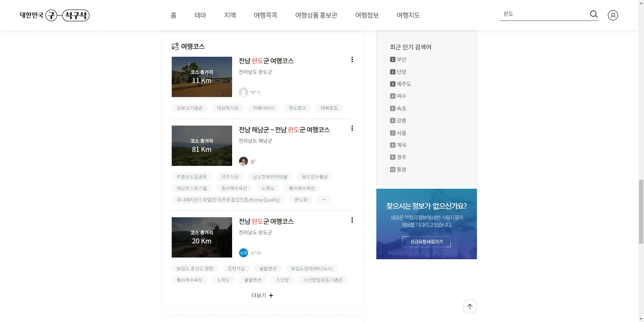Image resolution: width=644 pixels, height=322 pixels.
Task: Click 박*스 user avatar
Action: [244, 92]
